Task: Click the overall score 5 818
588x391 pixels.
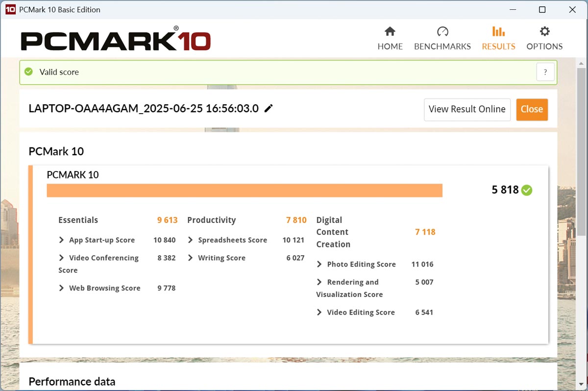Action: point(505,190)
